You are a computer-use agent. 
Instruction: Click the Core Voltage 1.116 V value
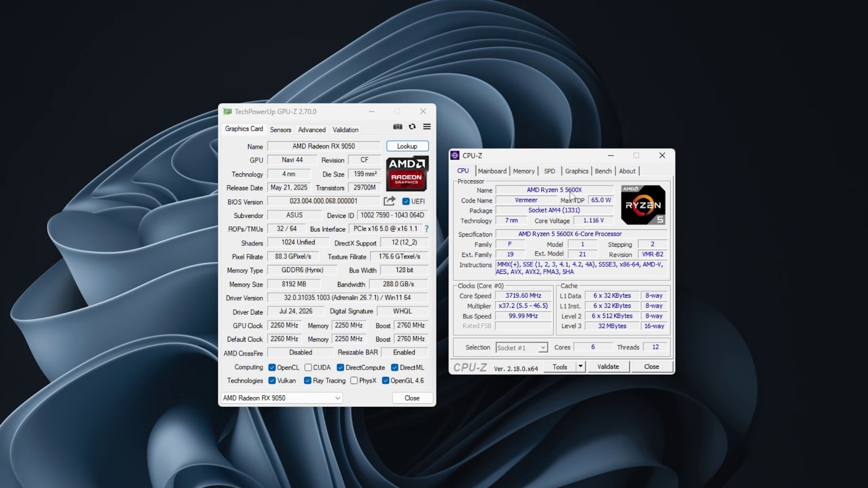[594, 221]
